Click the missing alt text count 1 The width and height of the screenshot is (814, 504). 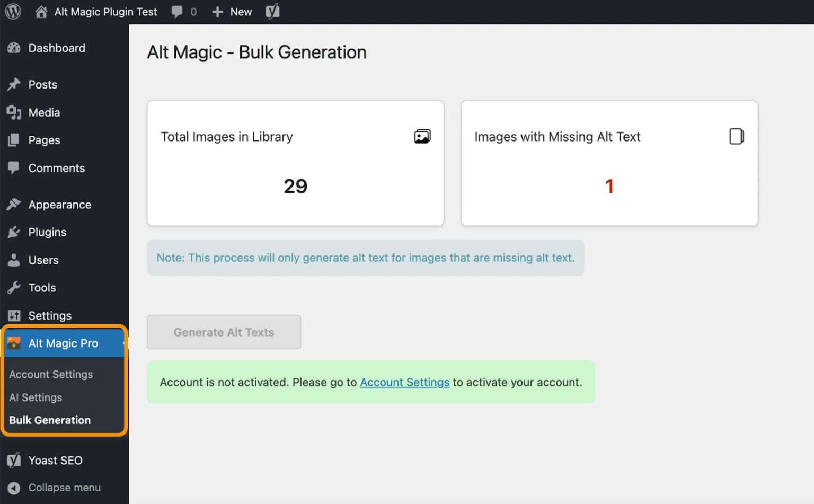(609, 186)
